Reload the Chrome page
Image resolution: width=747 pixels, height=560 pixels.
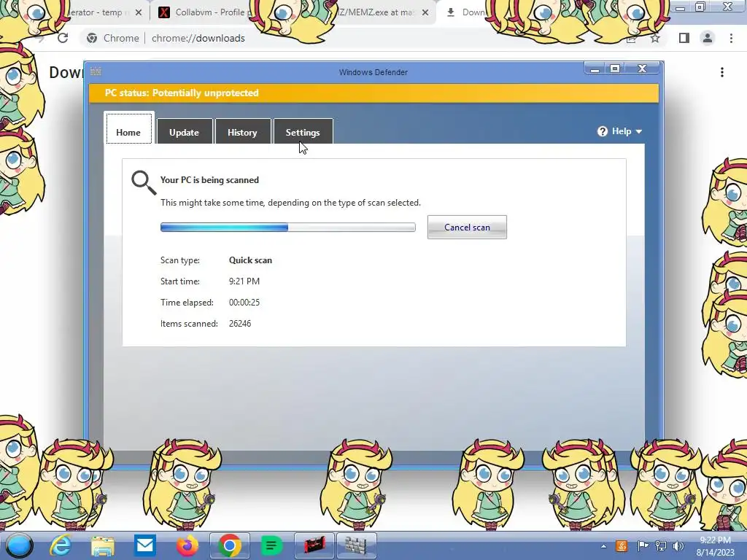click(63, 38)
